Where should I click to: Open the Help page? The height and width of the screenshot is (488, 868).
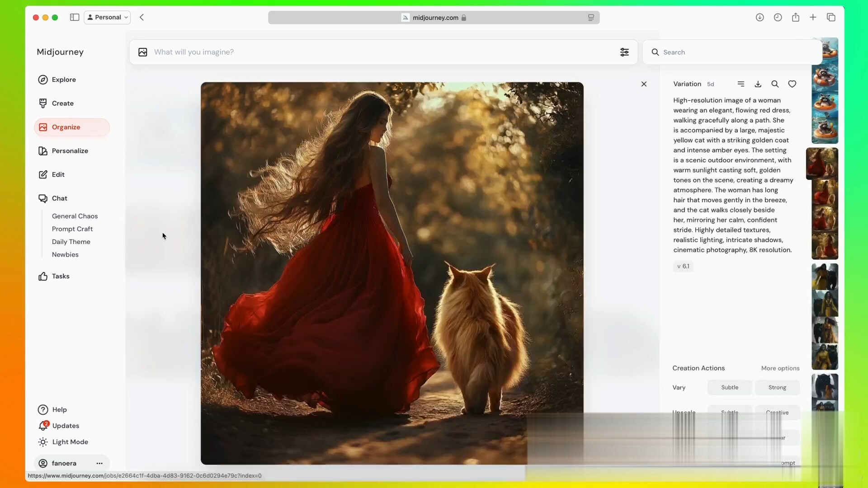(x=59, y=410)
